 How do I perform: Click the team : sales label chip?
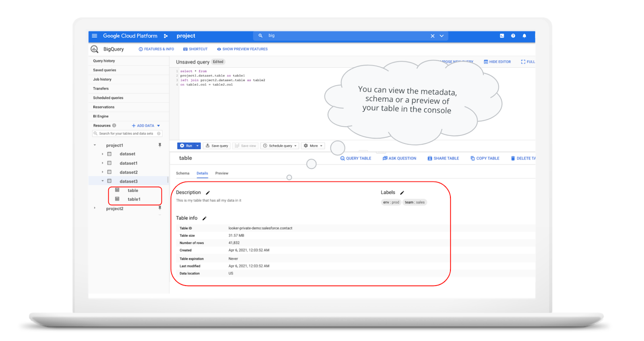[x=415, y=202]
